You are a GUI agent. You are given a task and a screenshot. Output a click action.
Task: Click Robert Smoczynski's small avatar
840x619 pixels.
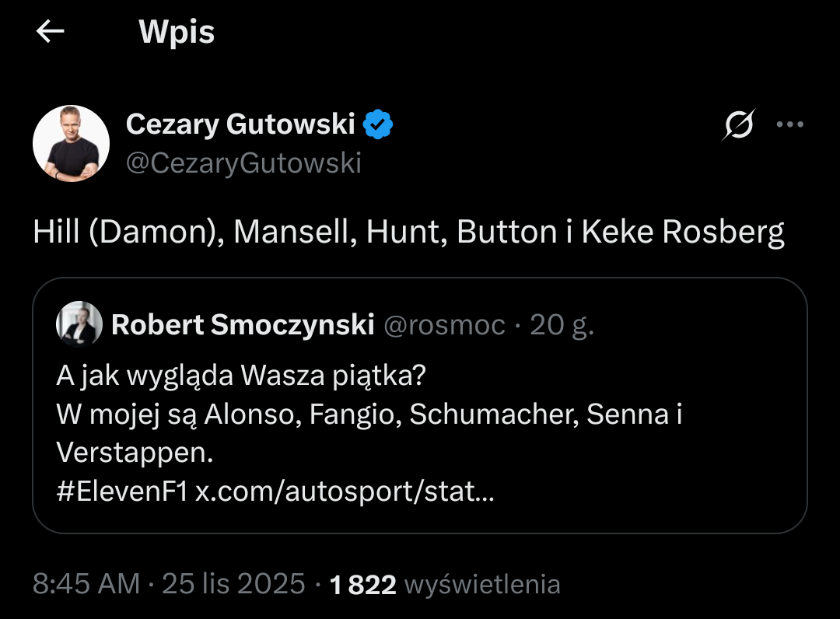coord(79,324)
